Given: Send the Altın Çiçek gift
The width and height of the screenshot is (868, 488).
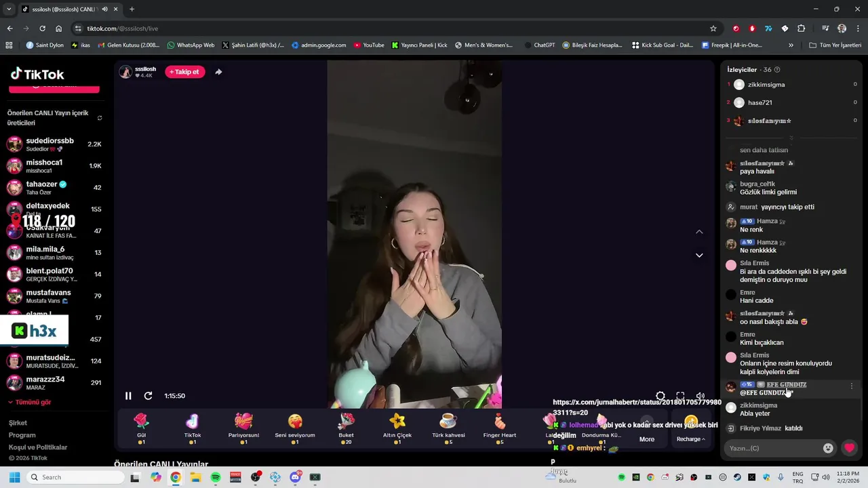Looking at the screenshot, I should click(x=397, y=429).
